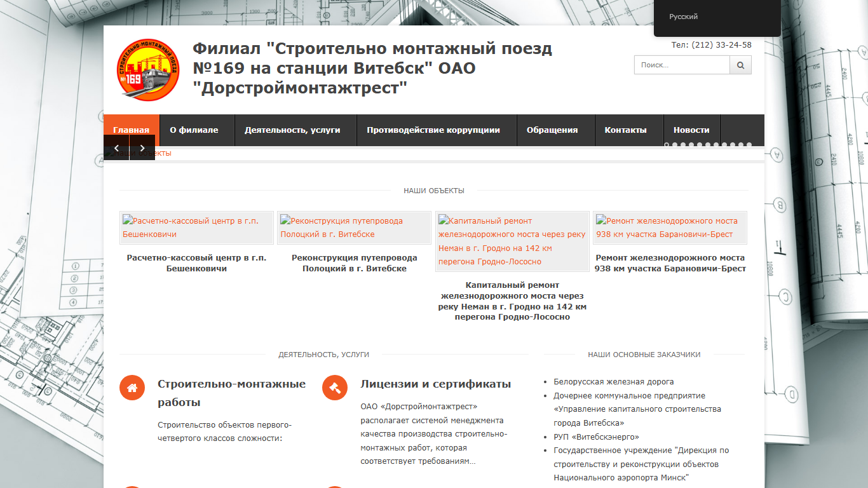Viewport: 868px width, 488px height.
Task: Open the Реконструкция путепровода Полоцкий image placeholder
Action: tap(355, 227)
